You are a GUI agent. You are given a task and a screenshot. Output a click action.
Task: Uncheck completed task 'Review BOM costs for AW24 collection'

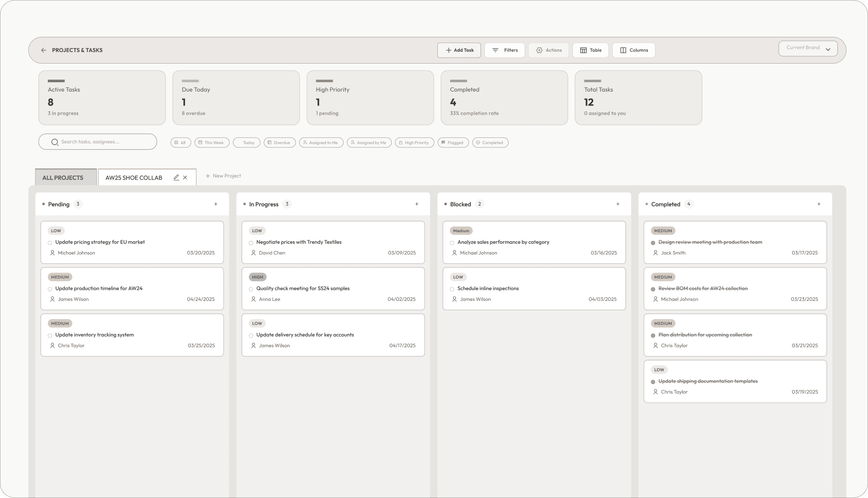pyautogui.click(x=653, y=289)
